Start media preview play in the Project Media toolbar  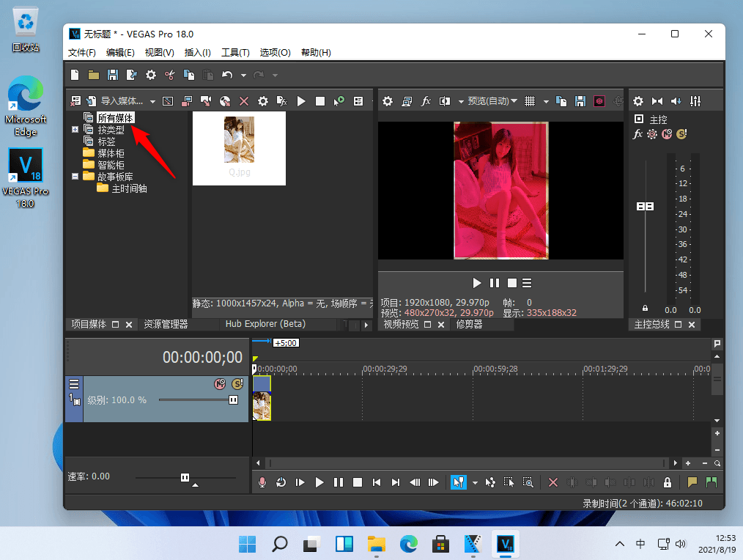coord(301,101)
